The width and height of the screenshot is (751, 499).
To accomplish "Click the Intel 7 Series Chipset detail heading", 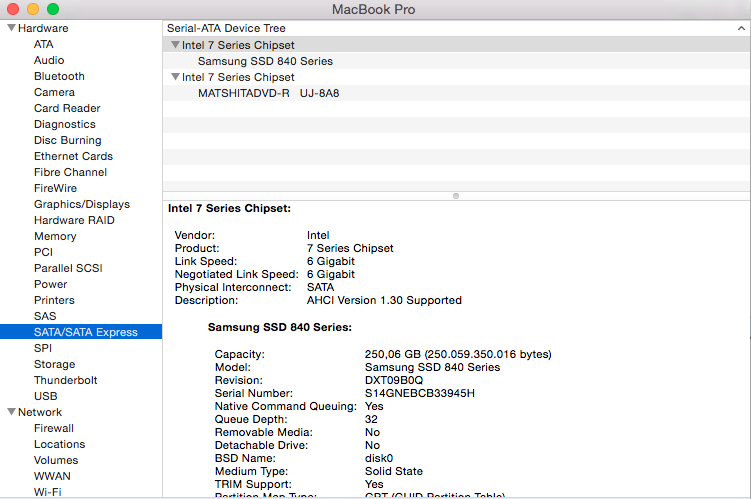I will 229,208.
